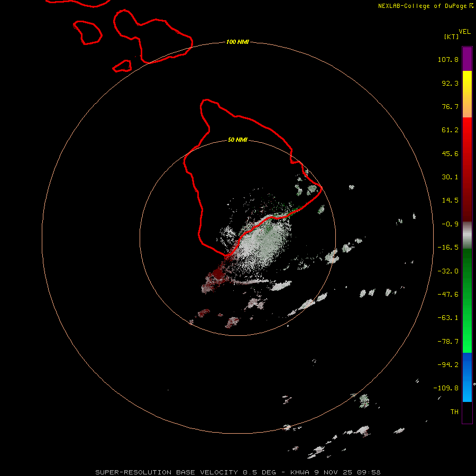The height and width of the screenshot is (476, 476).
Task: Click the -63.1 velocity scale value
Action: click(448, 318)
